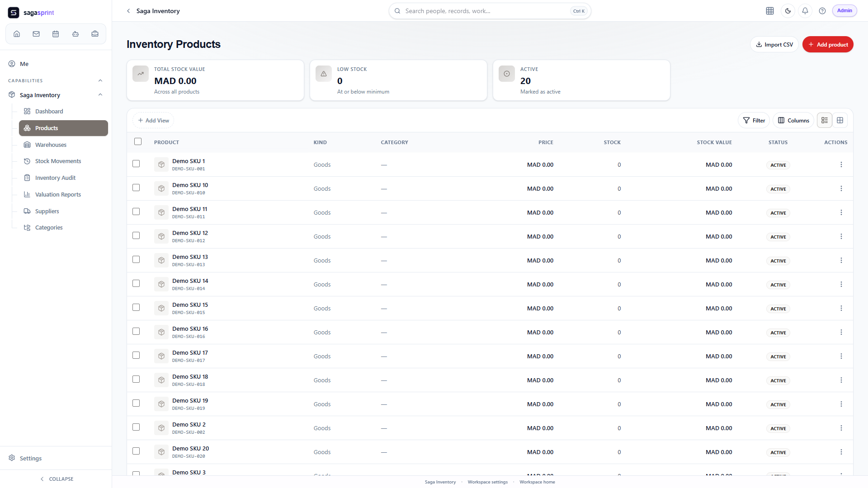Focus the search people, records field
This screenshot has height=488, width=868.
[x=490, y=11]
